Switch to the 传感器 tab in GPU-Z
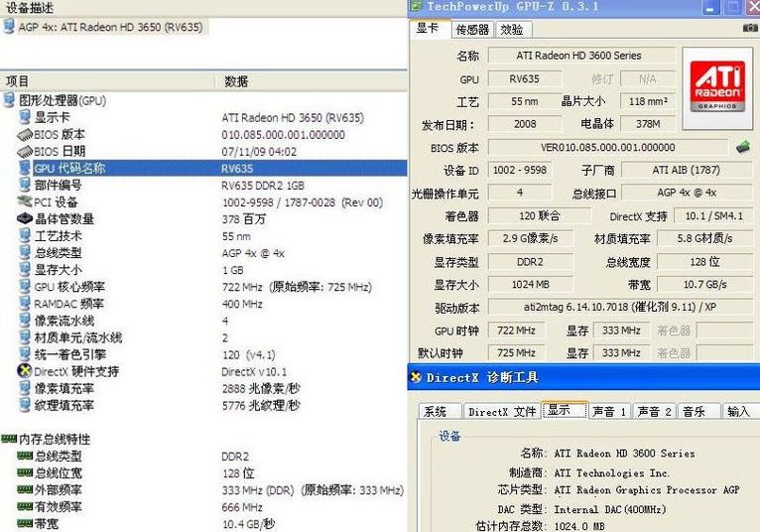The image size is (760, 532). (472, 30)
